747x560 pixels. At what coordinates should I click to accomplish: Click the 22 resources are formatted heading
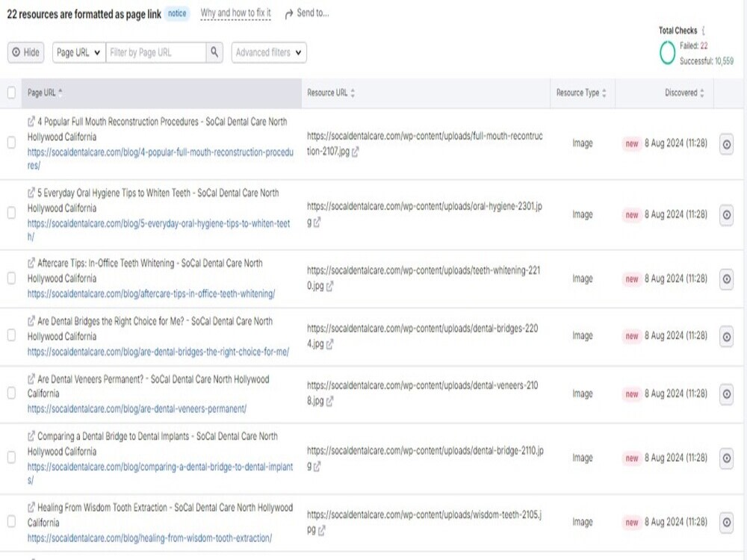(84, 14)
